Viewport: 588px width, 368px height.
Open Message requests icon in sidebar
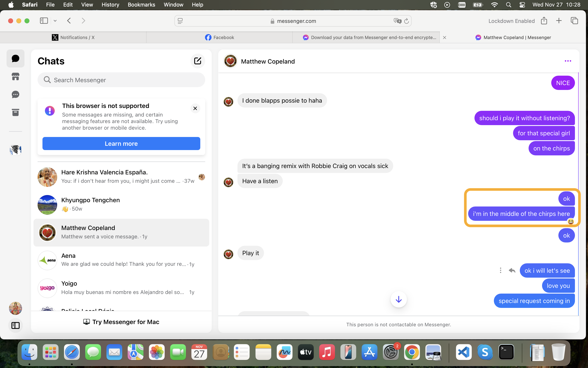16,94
